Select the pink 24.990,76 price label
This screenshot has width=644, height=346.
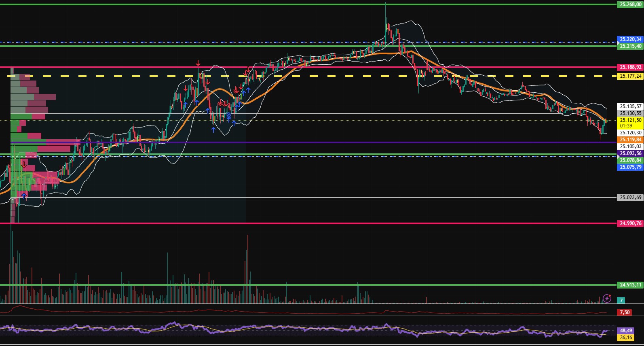tap(630, 223)
